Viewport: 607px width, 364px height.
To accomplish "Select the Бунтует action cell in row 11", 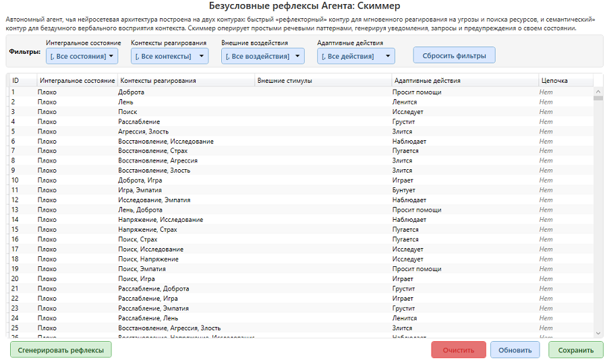I will [x=403, y=191].
